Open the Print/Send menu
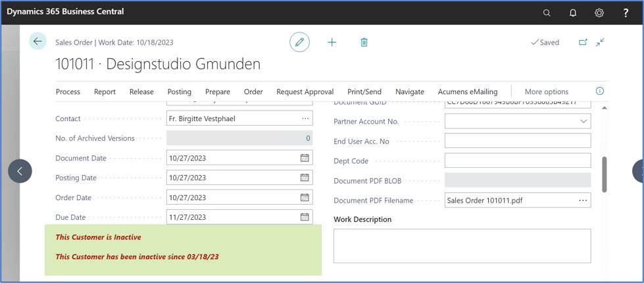 [364, 91]
